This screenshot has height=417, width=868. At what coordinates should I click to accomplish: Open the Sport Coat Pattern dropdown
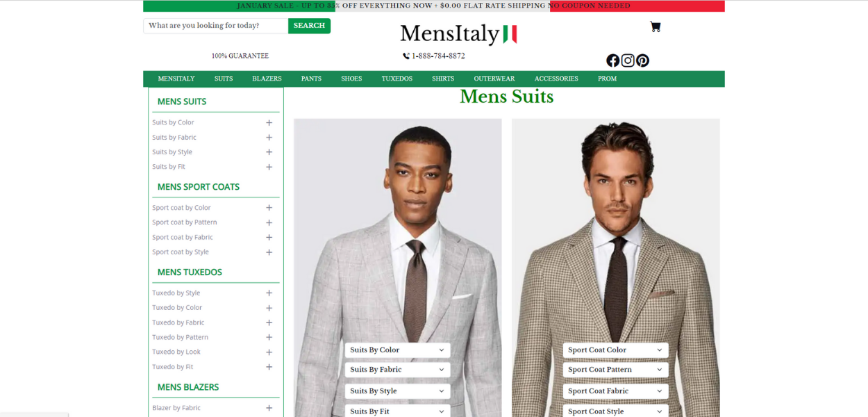(615, 370)
